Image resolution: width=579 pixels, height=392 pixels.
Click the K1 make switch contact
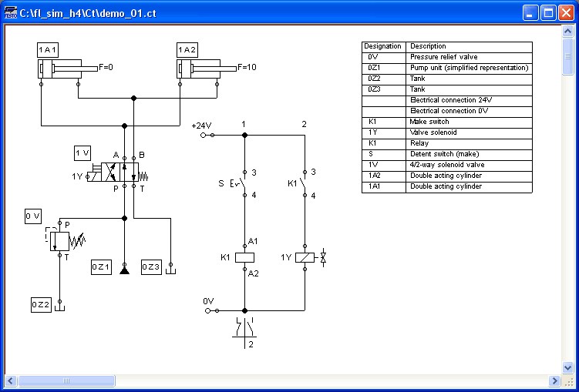click(301, 183)
